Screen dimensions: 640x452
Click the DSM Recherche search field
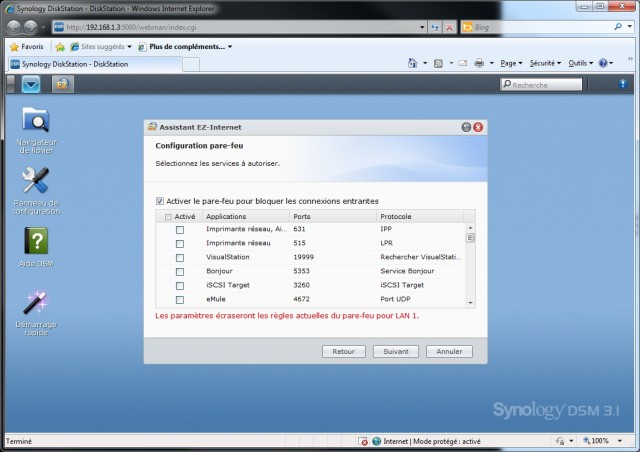click(x=541, y=85)
